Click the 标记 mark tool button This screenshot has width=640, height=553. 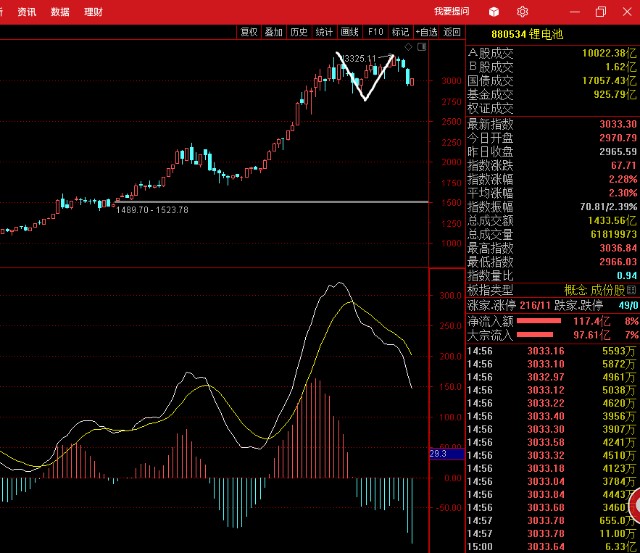tap(400, 32)
